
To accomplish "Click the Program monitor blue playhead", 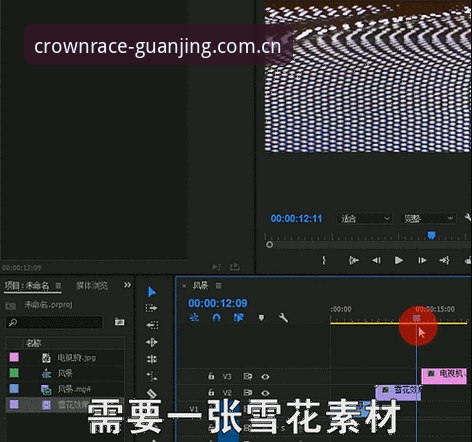I will [x=431, y=236].
